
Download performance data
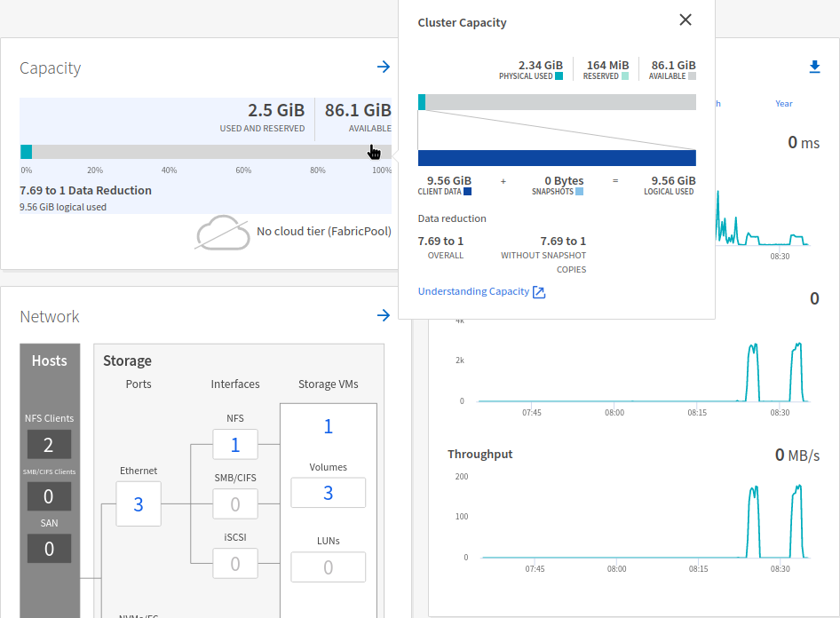click(x=814, y=67)
